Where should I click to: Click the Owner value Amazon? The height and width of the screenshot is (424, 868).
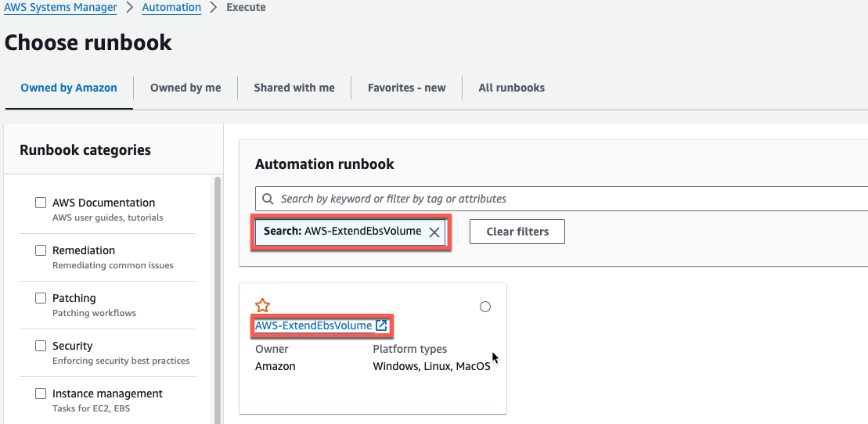point(276,366)
